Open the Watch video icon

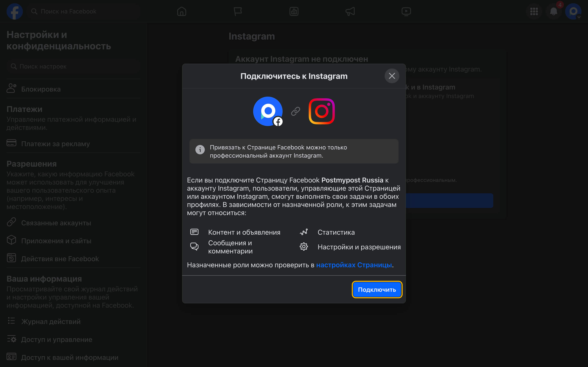(406, 11)
